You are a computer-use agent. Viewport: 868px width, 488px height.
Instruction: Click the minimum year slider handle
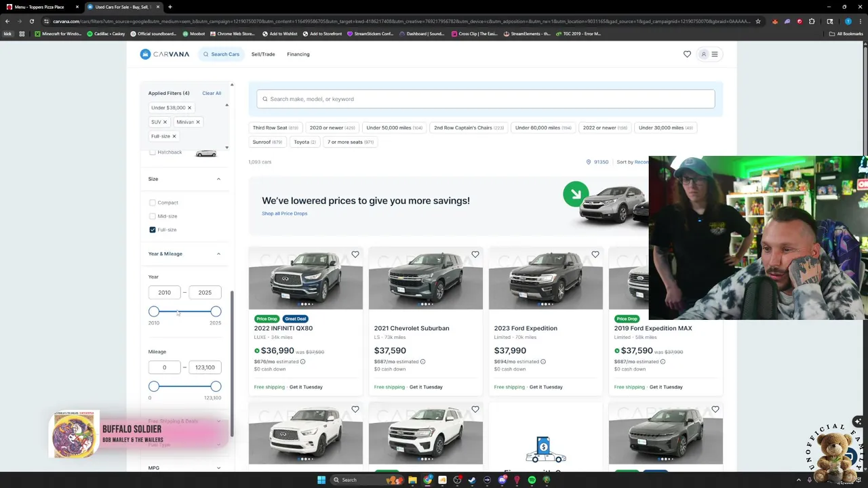[x=154, y=311]
